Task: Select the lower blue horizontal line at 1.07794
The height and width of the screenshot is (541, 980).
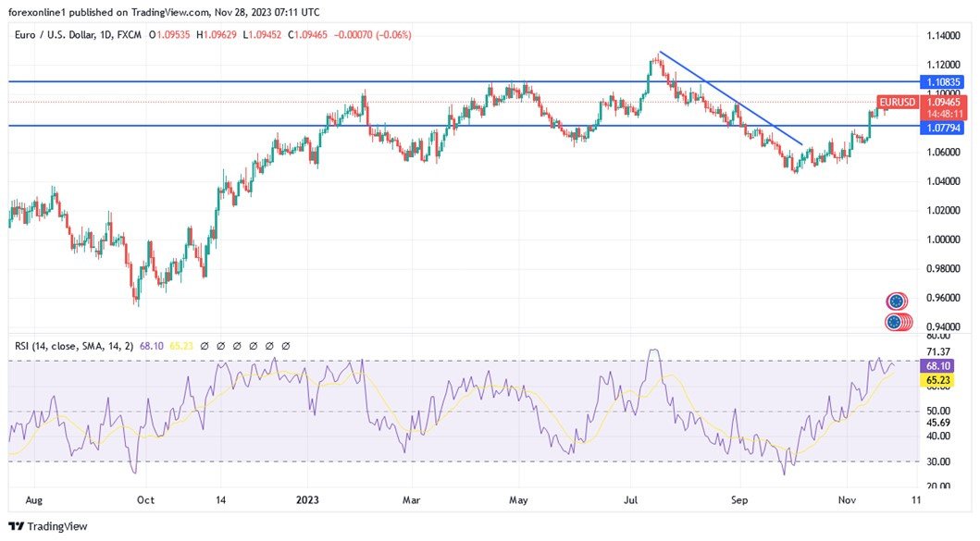Action: point(463,126)
